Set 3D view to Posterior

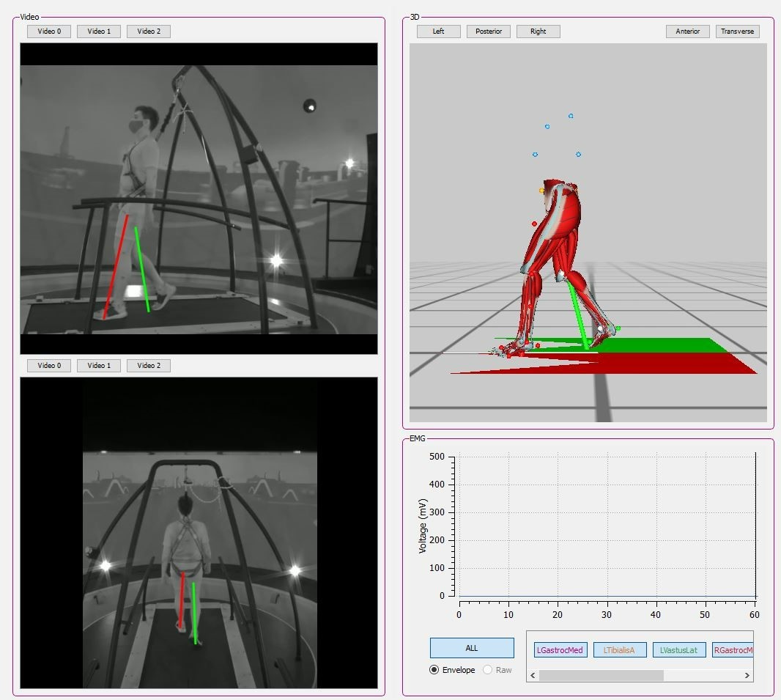tap(489, 32)
